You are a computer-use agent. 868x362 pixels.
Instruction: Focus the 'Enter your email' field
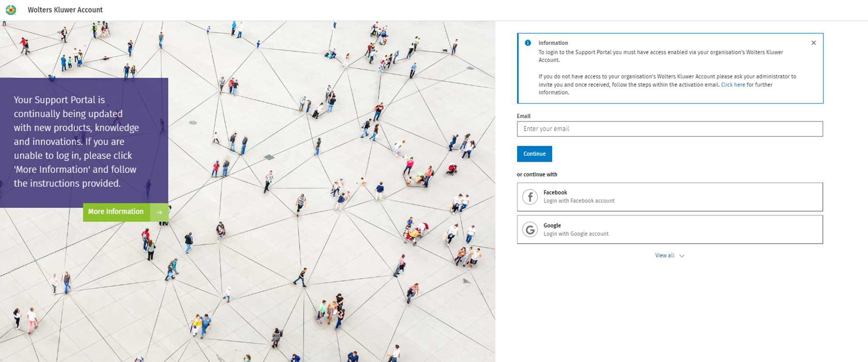tap(670, 129)
